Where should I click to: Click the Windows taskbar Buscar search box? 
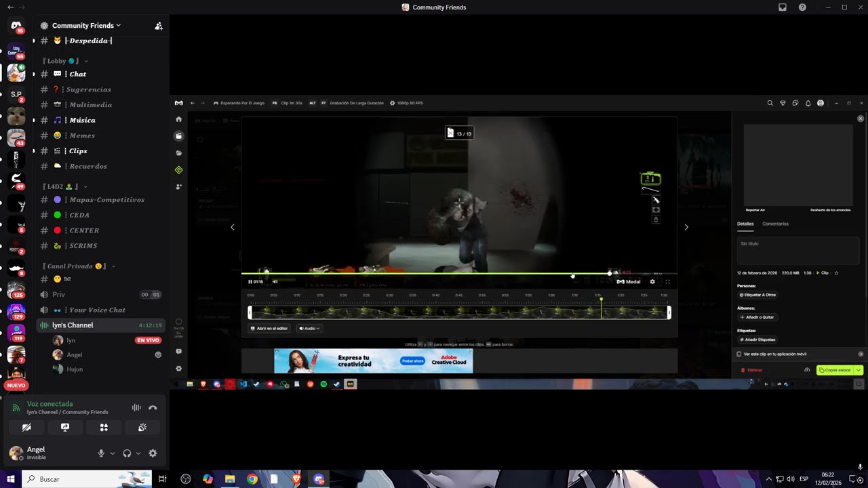[x=87, y=479]
